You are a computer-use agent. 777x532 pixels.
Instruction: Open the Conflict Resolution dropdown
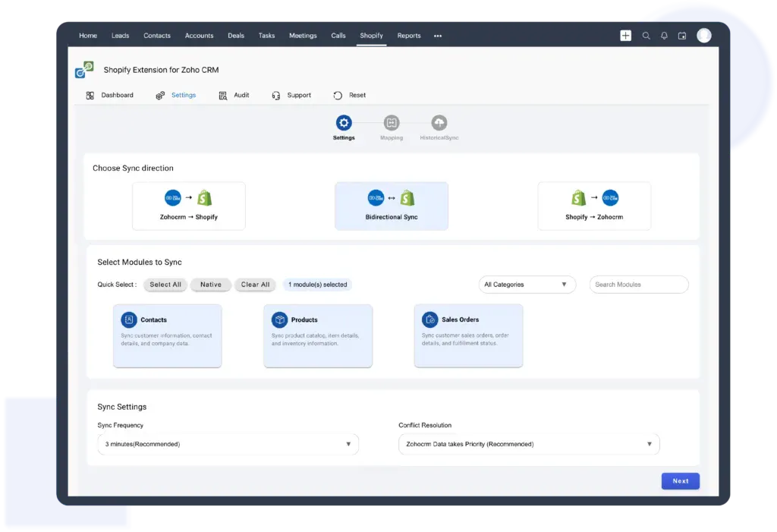[x=529, y=444]
